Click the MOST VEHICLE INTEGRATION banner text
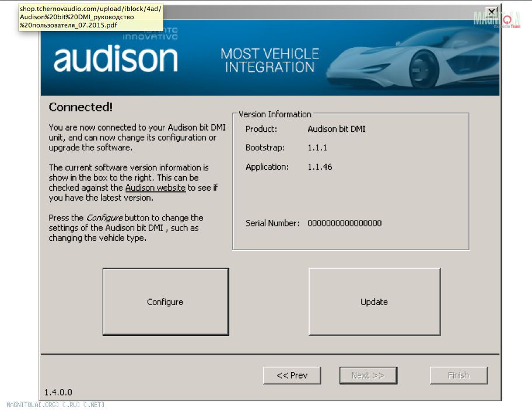Image resolution: width=532 pixels, height=410 pixels. pos(269,61)
